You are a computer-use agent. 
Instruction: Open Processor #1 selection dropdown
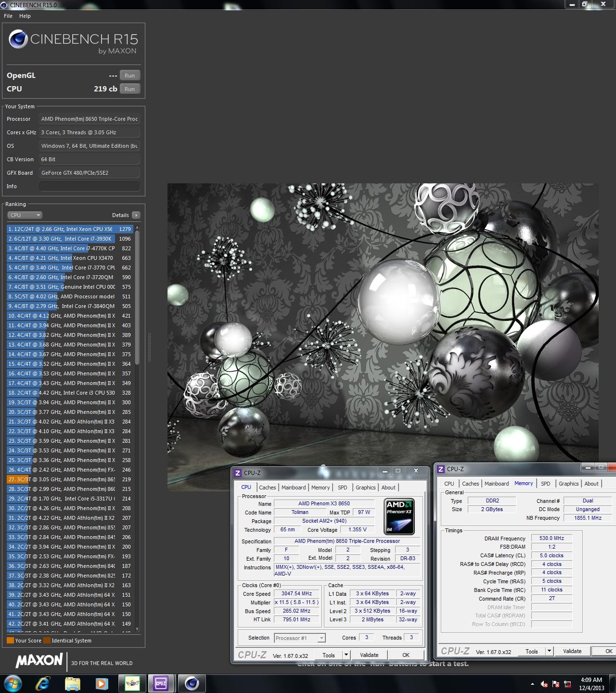click(x=300, y=638)
